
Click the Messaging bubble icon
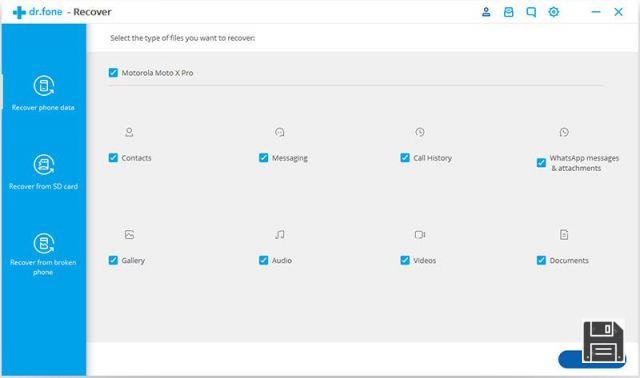[280, 132]
